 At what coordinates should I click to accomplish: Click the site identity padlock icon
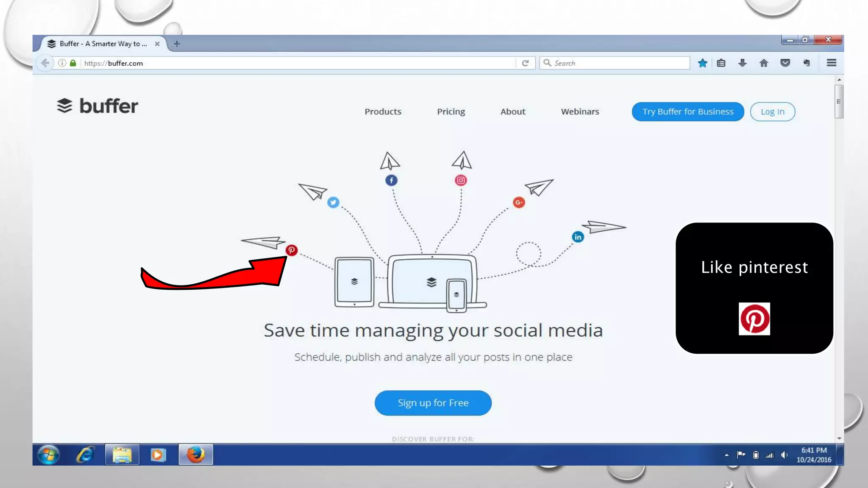click(73, 63)
